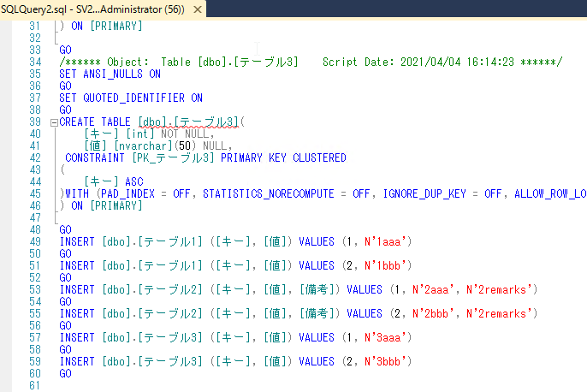Screen dimensions: 587x392
Task: Click [備考] column name on line 53
Action: point(319,289)
